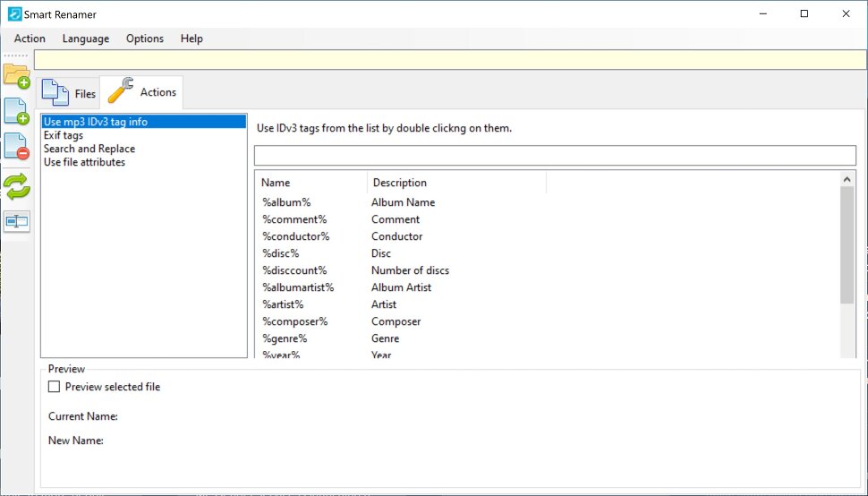868x496 pixels.
Task: Click the tag list vertical scrollbar thumb
Action: (x=847, y=244)
